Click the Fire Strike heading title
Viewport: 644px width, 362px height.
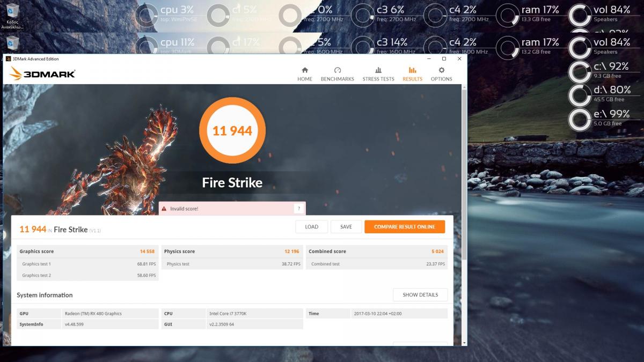[x=232, y=182]
